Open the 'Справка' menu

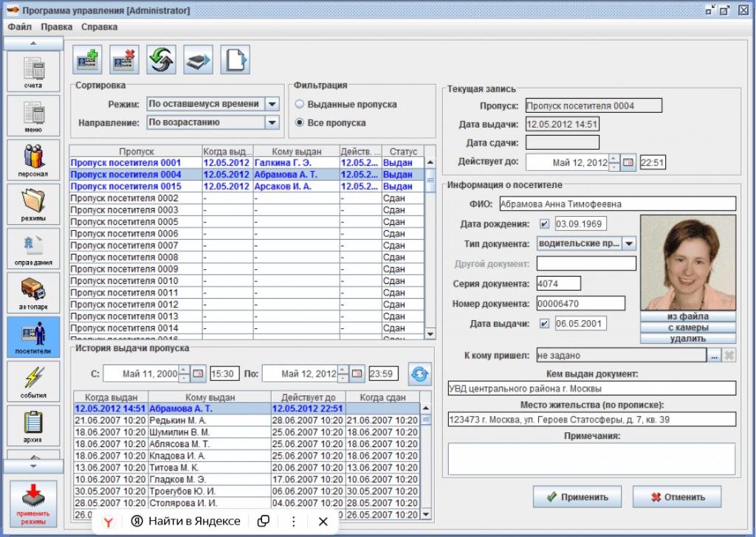coord(99,27)
